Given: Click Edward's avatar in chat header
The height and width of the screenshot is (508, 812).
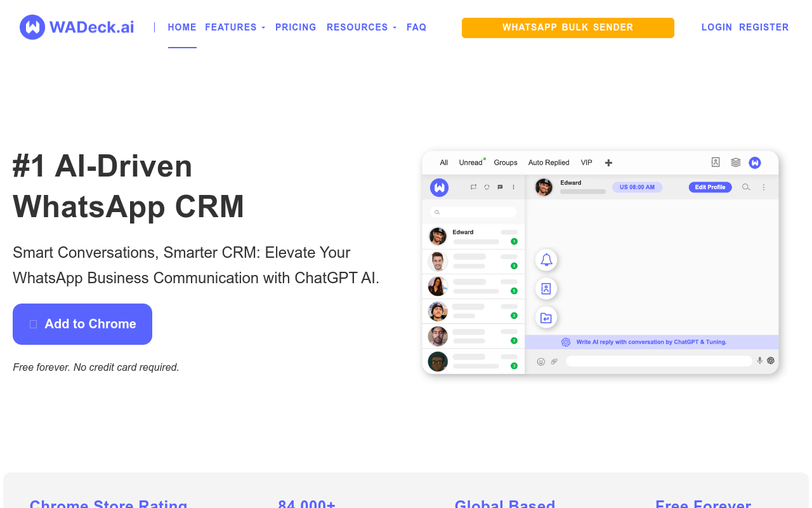Looking at the screenshot, I should pyautogui.click(x=544, y=187).
